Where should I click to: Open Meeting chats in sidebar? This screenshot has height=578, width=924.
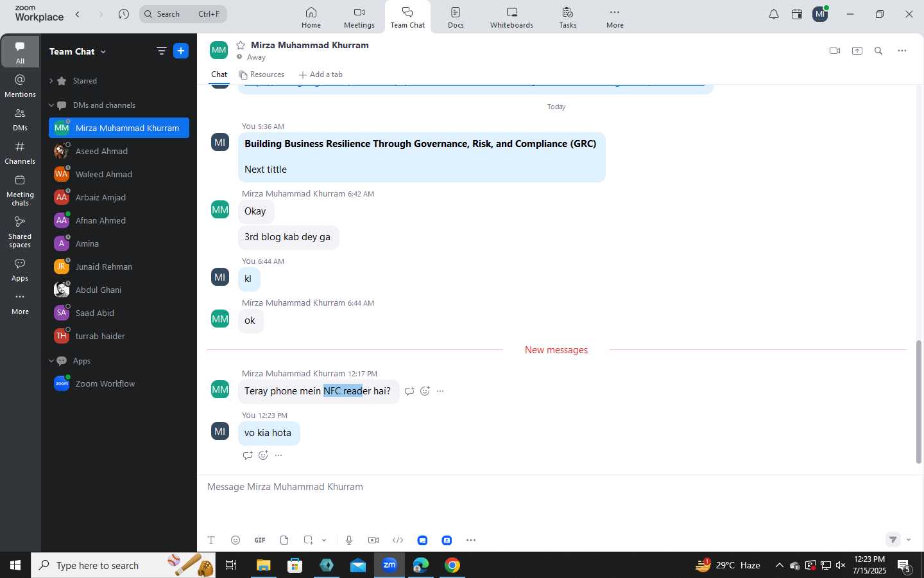[x=20, y=190]
